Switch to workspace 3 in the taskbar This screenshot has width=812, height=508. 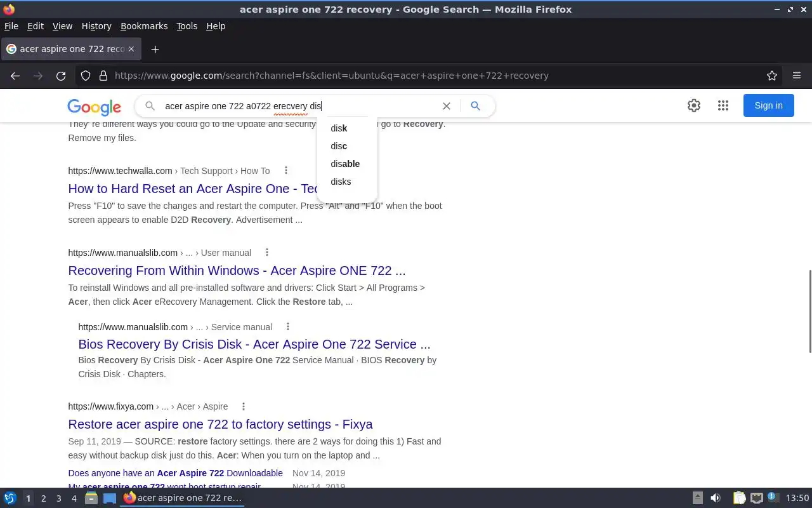point(58,498)
